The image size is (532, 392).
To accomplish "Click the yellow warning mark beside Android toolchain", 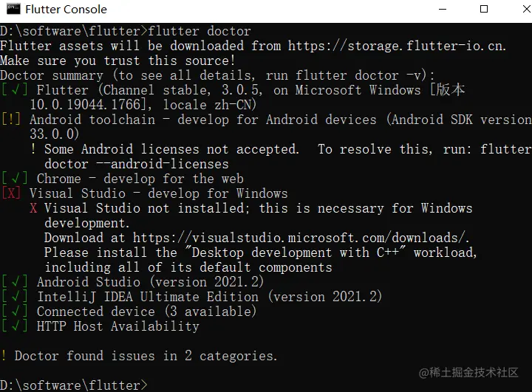I will tap(11, 120).
